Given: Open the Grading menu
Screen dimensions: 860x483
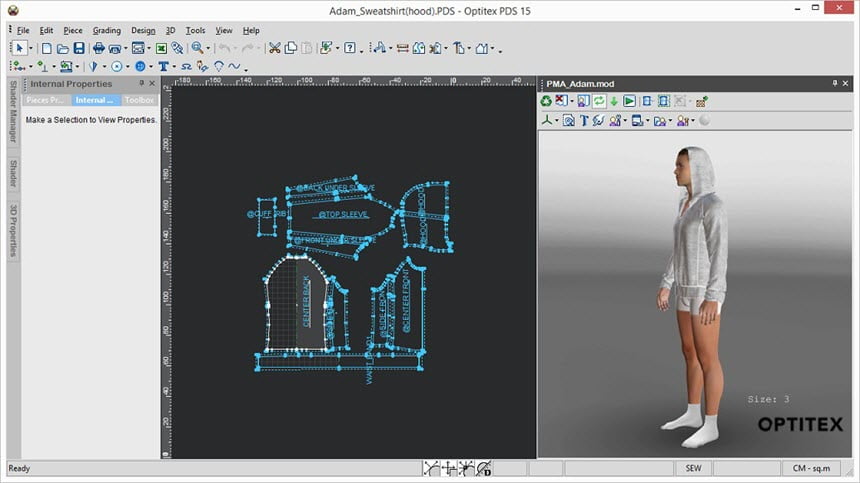Looking at the screenshot, I should coord(106,30).
